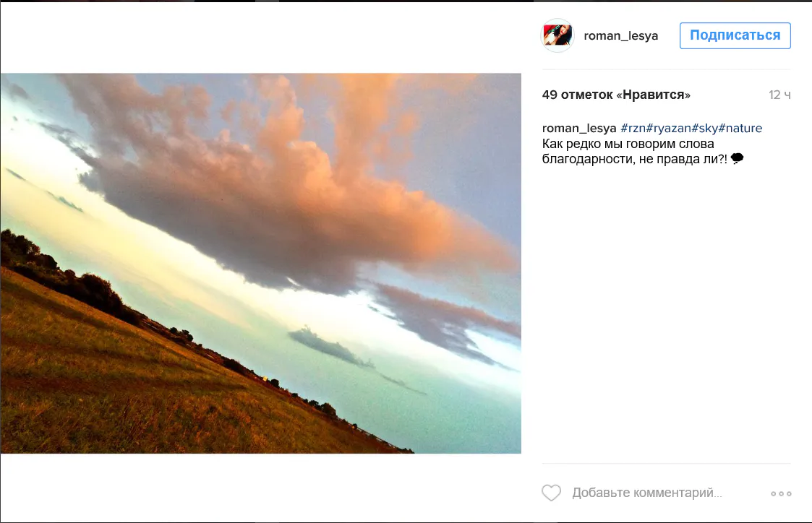
Task: Open the #rzn hashtag
Action: coord(633,128)
